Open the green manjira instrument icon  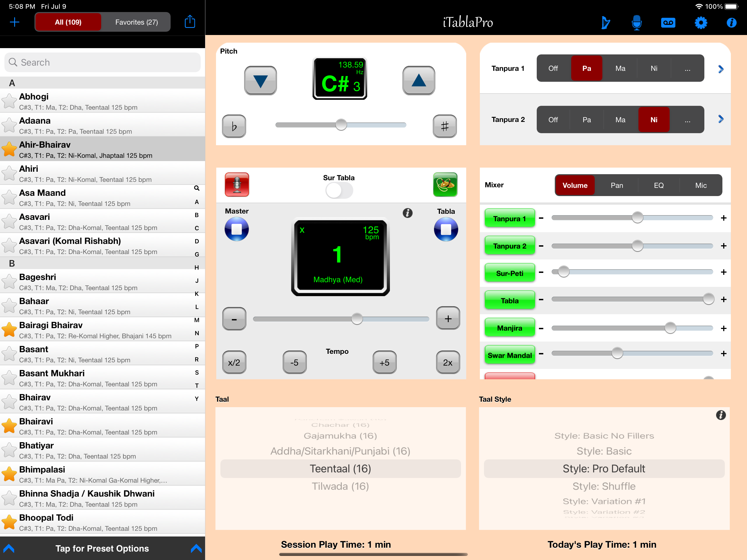[445, 184]
